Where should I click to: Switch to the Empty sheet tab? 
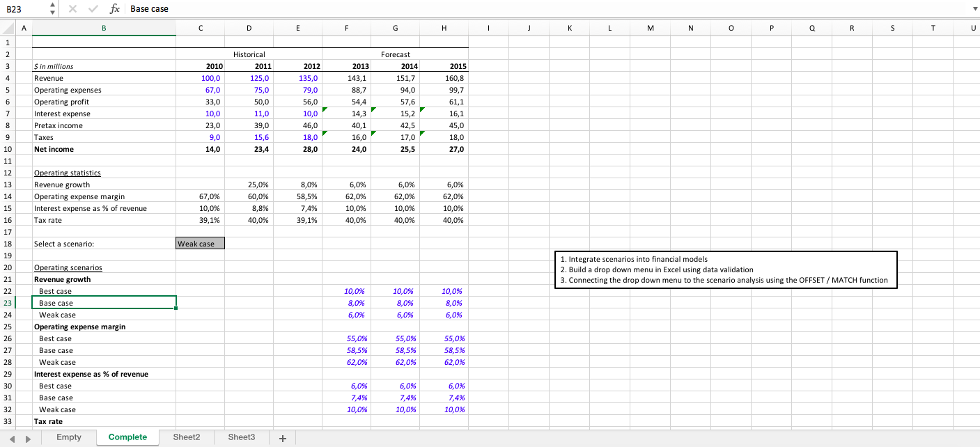tap(68, 437)
